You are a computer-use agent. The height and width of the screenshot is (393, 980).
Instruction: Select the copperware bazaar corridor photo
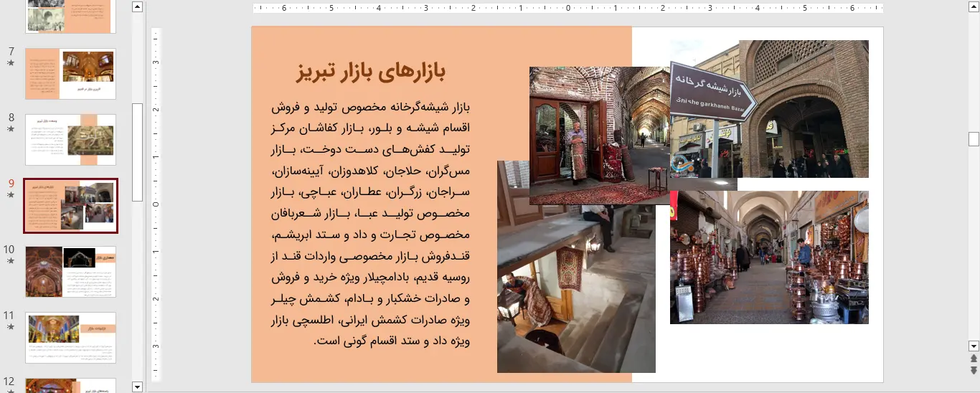click(x=769, y=257)
